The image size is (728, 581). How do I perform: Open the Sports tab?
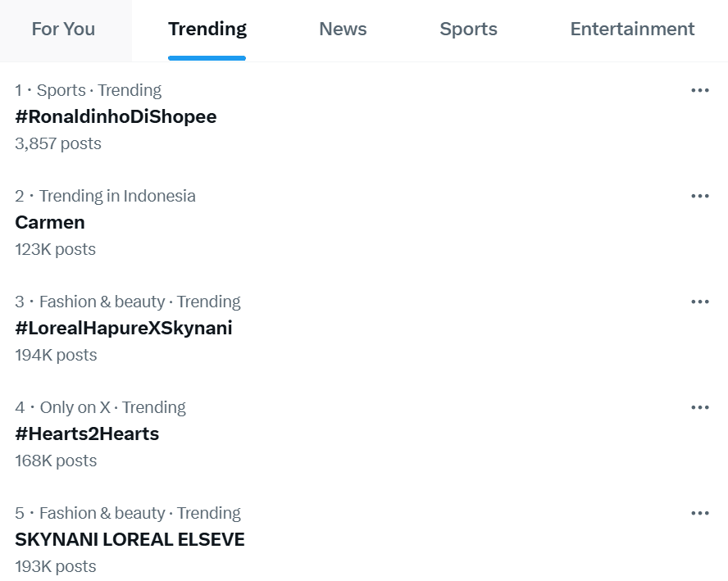[468, 30]
